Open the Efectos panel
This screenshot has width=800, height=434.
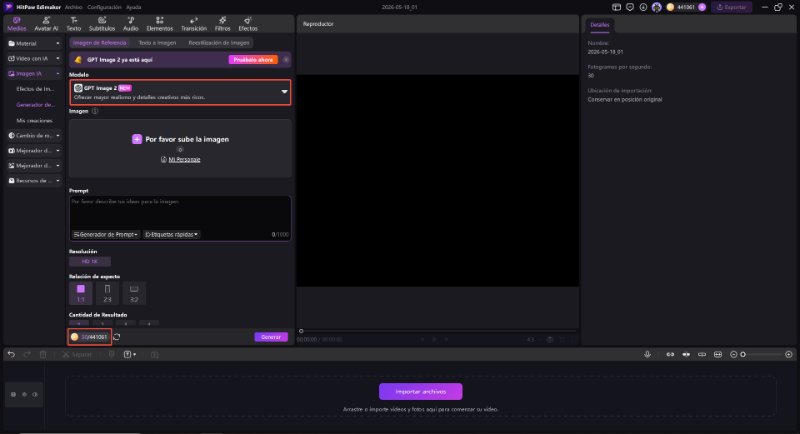(248, 23)
